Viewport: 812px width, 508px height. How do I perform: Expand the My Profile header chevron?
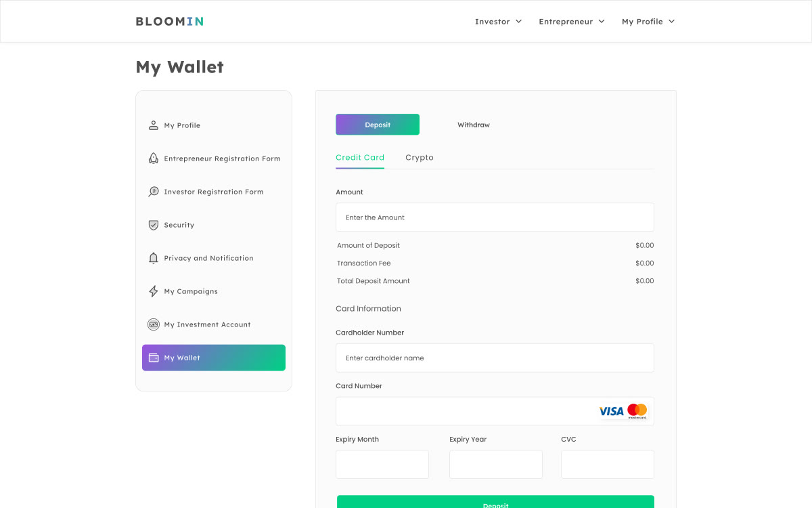coord(672,22)
